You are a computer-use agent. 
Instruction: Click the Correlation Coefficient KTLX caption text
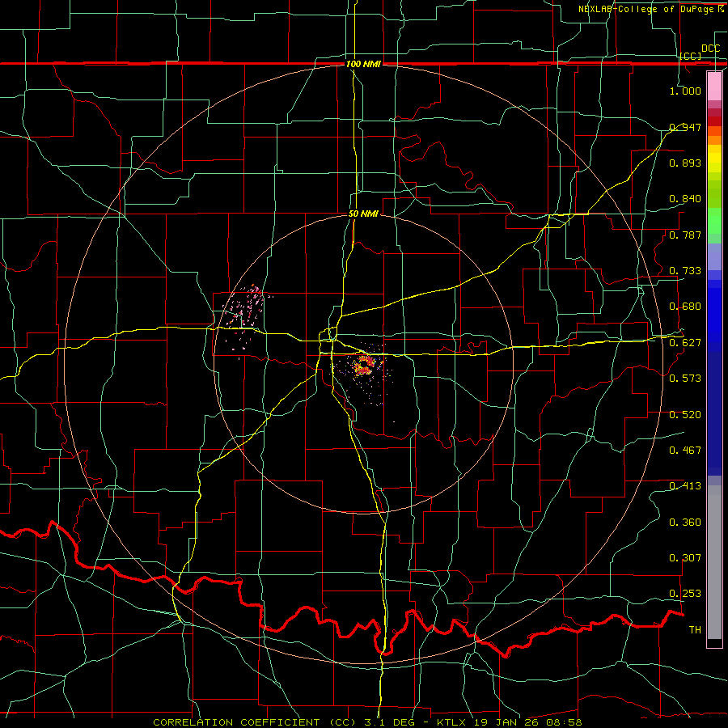[367, 722]
